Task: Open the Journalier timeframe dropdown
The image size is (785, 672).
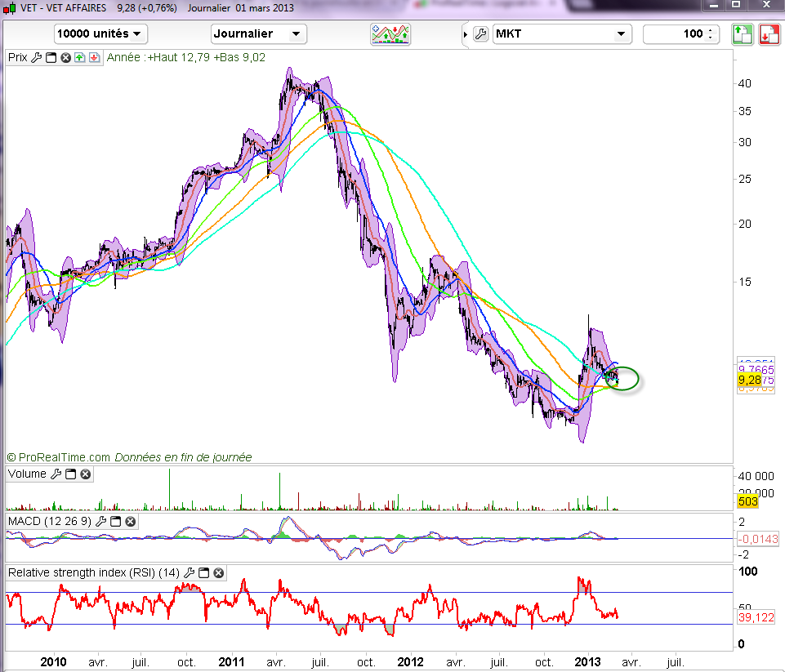Action: coord(258,34)
